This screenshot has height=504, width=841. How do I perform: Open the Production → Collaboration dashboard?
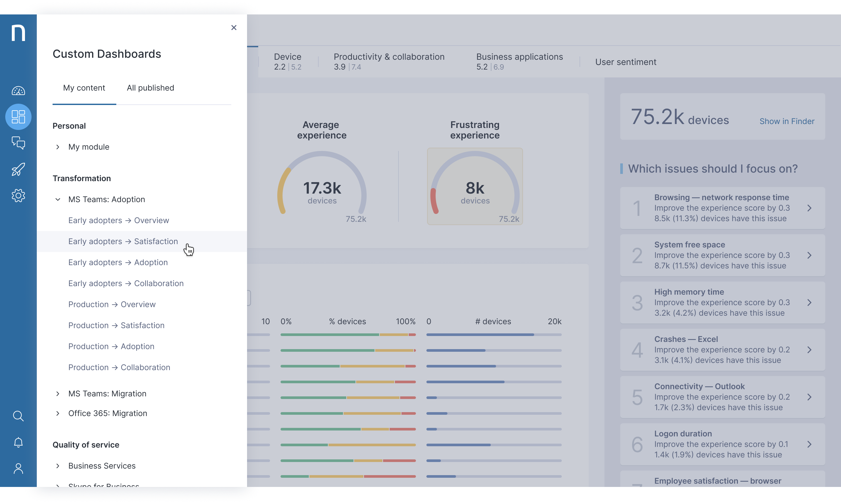[x=119, y=367]
